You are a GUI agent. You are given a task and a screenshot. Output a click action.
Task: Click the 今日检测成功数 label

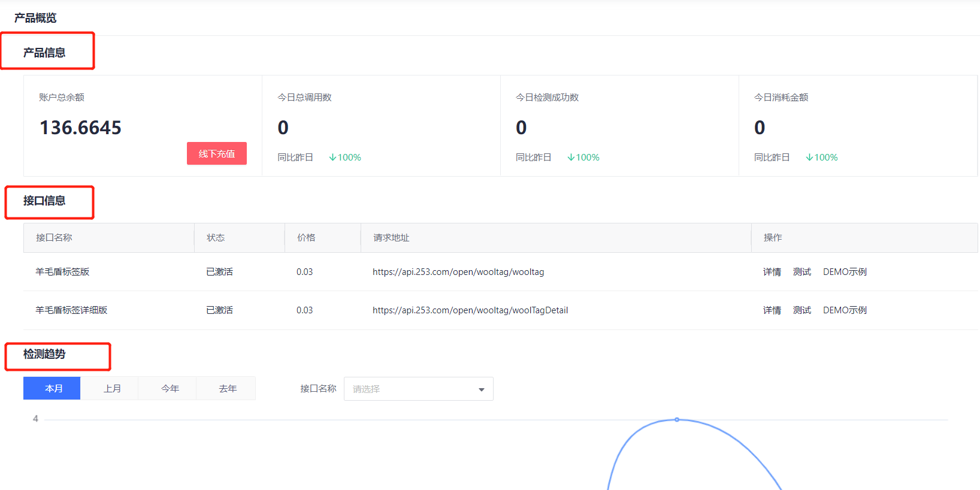click(547, 98)
